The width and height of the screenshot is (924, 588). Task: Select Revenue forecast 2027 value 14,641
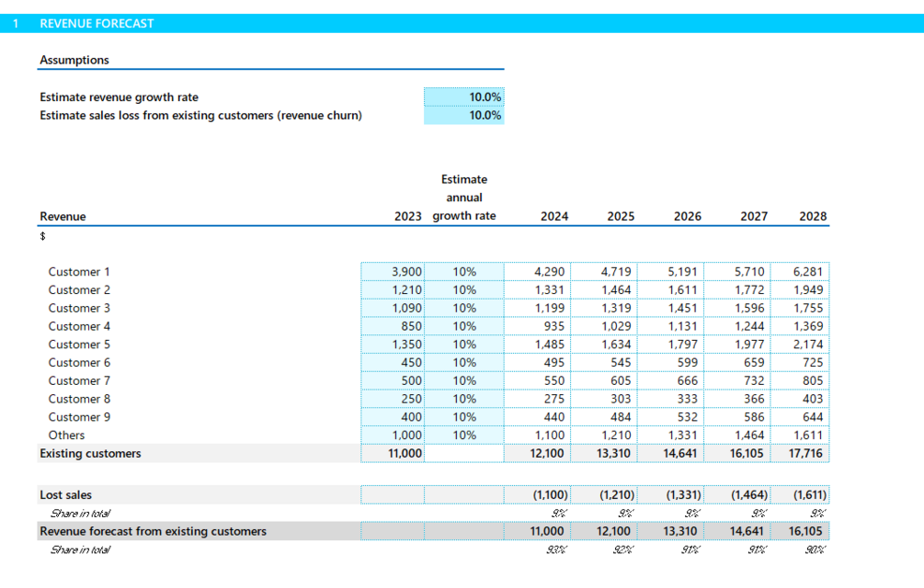tap(737, 531)
